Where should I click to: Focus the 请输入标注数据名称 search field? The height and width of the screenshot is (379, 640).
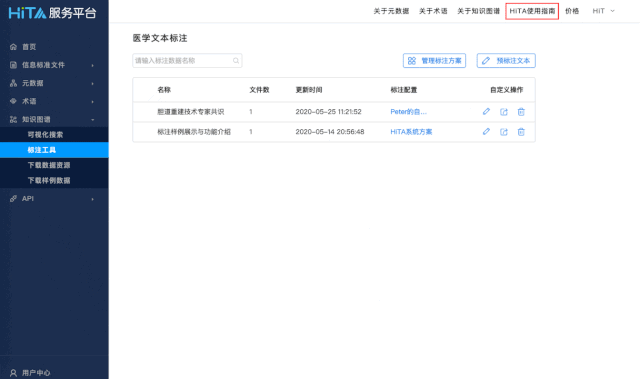pos(187,61)
